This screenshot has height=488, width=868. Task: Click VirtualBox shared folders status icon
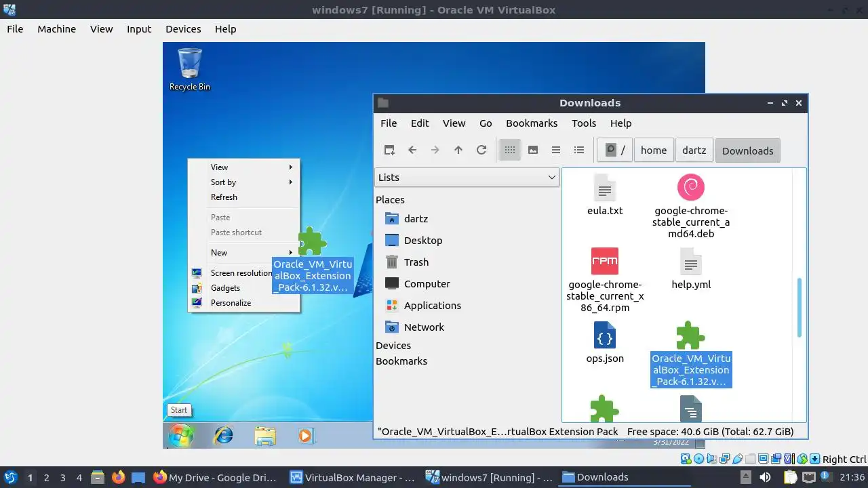coord(750,459)
